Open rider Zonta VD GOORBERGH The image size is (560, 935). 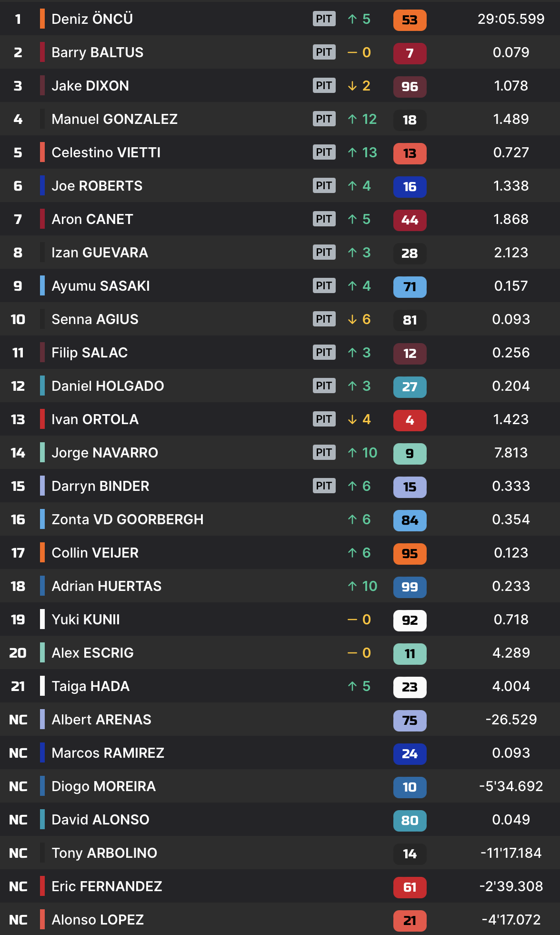point(127,519)
